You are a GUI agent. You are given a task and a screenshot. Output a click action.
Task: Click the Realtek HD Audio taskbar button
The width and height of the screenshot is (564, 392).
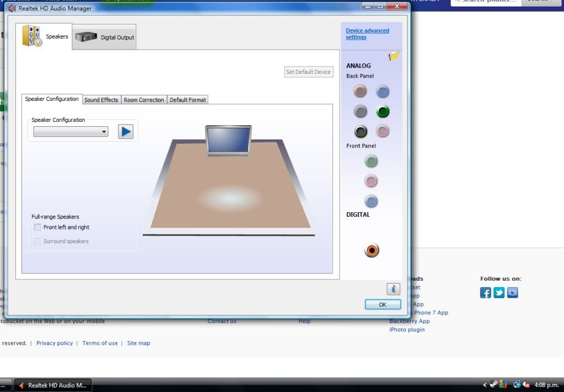pyautogui.click(x=53, y=385)
